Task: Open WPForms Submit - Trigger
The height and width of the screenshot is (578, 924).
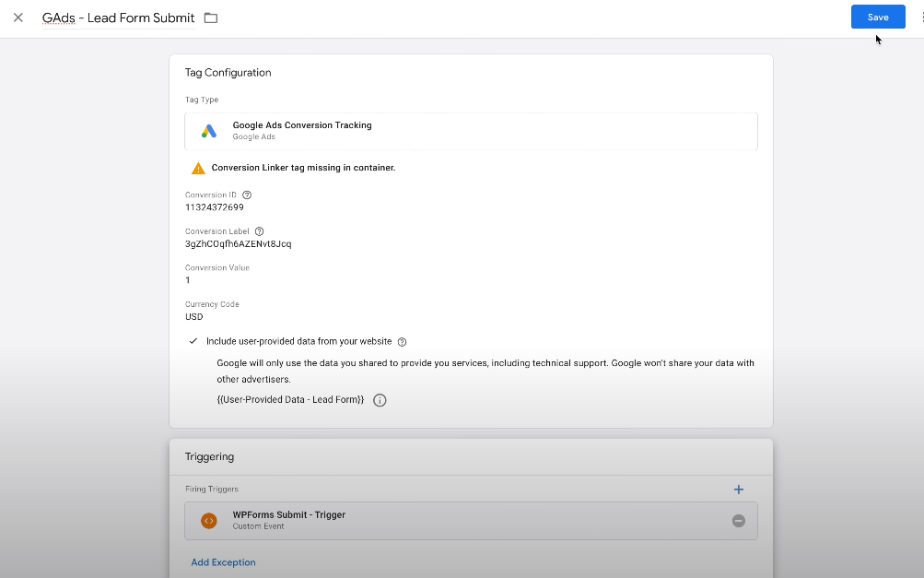Action: click(x=471, y=521)
